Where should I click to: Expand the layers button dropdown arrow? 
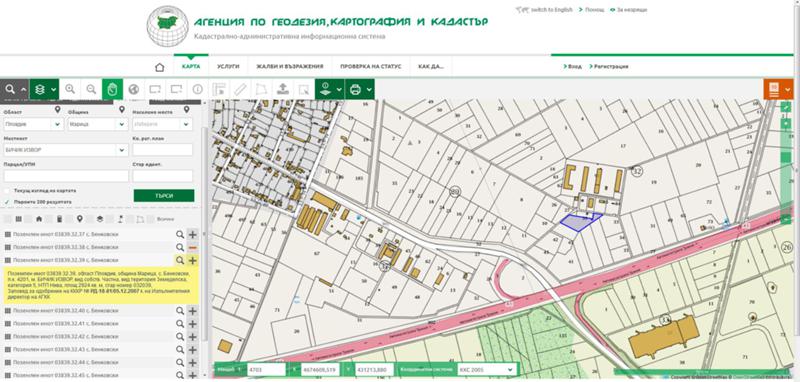click(54, 89)
